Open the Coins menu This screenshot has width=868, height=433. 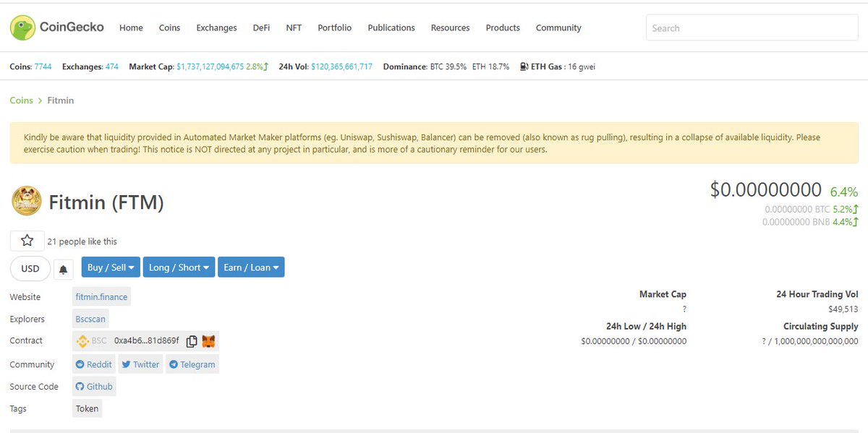click(x=170, y=27)
